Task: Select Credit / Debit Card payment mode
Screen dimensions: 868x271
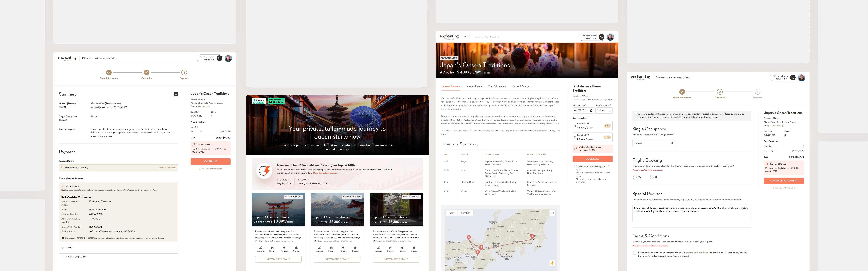Action: pos(63,257)
